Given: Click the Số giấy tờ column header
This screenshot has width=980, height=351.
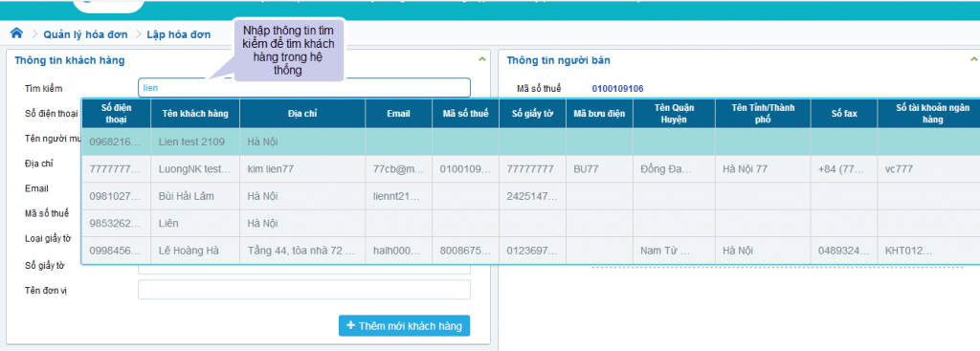Looking at the screenshot, I should [x=532, y=113].
